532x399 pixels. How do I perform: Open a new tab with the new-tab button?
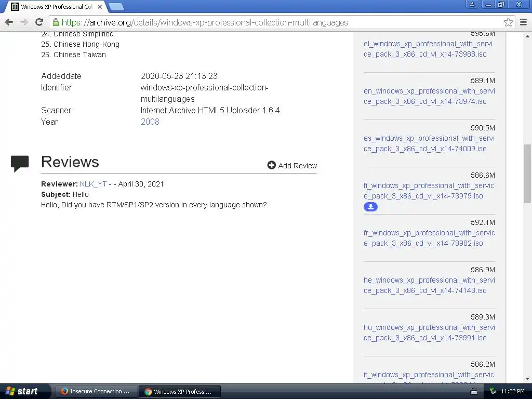coord(116,7)
